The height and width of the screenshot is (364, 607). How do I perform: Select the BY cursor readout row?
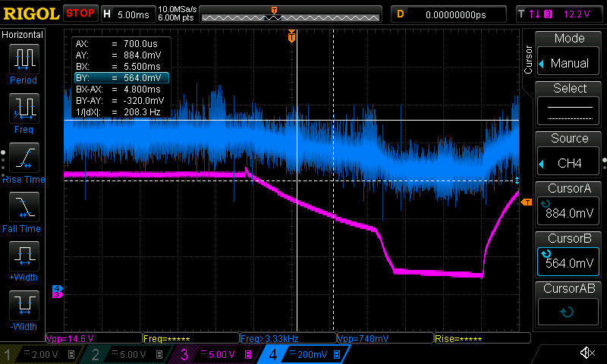coord(121,78)
